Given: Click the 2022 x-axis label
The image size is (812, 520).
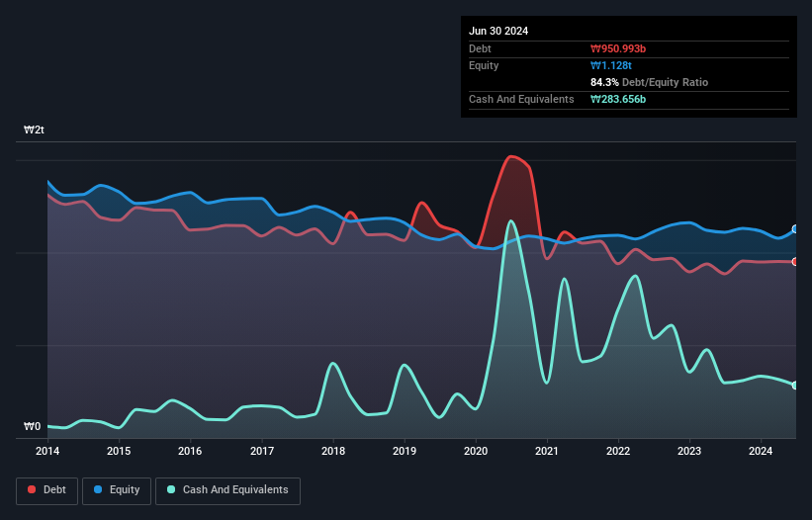Looking at the screenshot, I should point(618,451).
